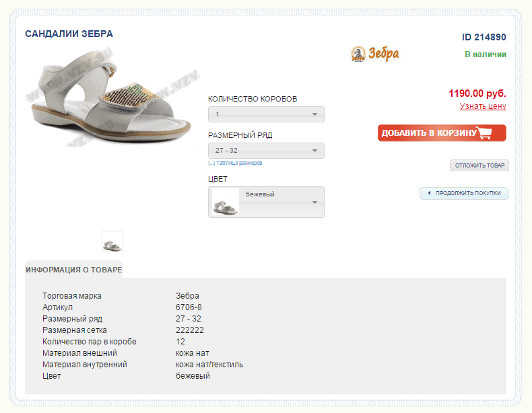This screenshot has width=532, height=413.
Task: Open the Информация о товаре tab
Action: [x=73, y=270]
